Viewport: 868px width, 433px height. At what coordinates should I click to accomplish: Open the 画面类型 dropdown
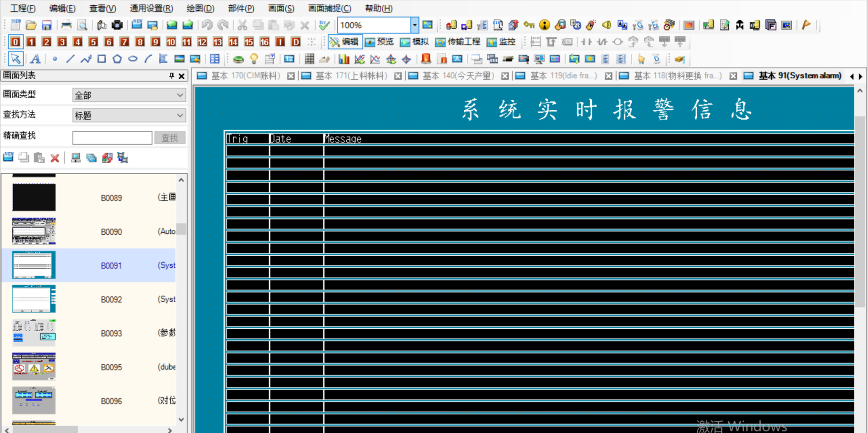point(129,95)
